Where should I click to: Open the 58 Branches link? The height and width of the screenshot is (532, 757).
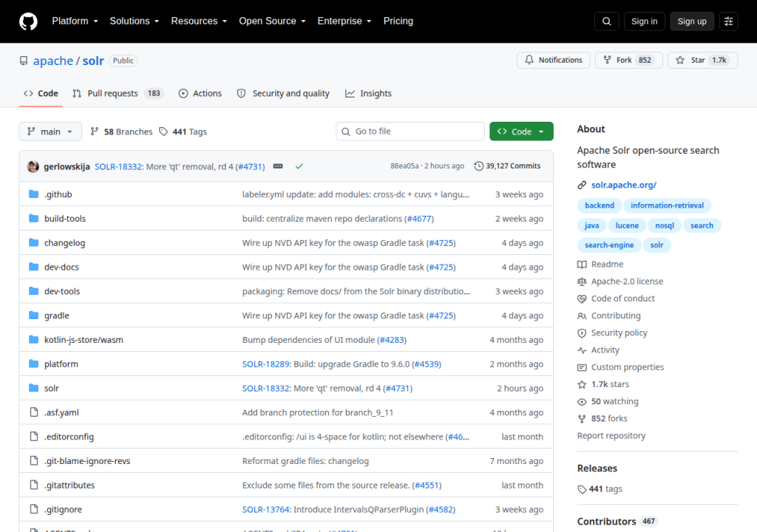click(x=122, y=132)
